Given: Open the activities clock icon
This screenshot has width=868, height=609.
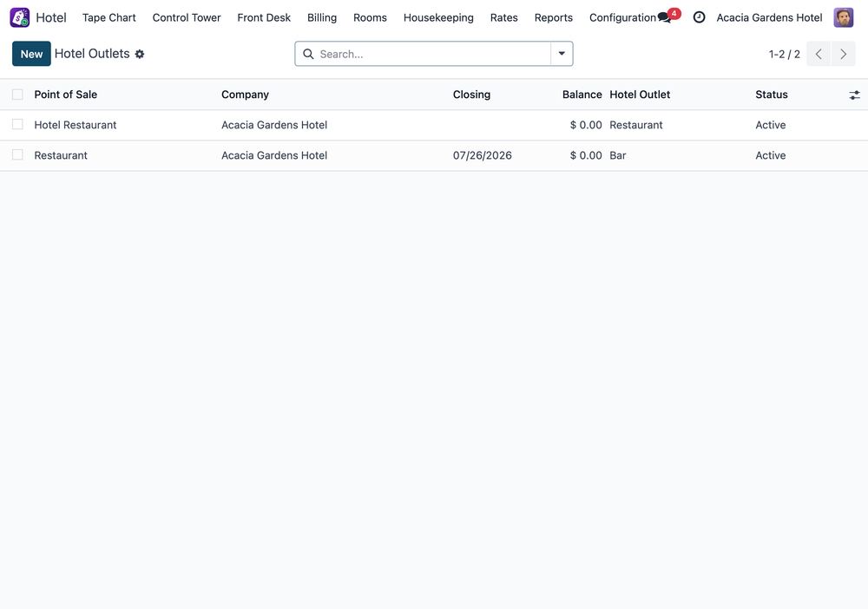Looking at the screenshot, I should [x=699, y=17].
